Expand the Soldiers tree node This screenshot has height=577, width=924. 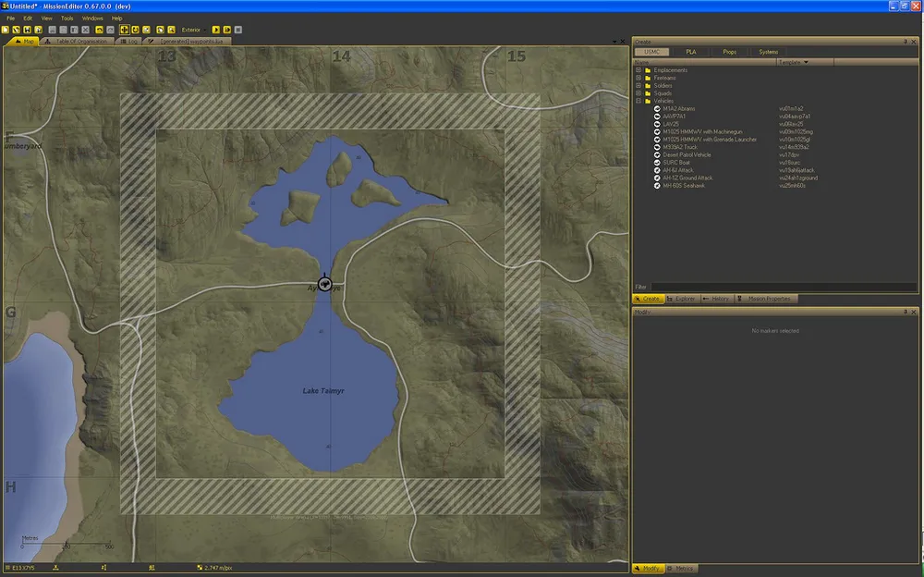tap(638, 86)
